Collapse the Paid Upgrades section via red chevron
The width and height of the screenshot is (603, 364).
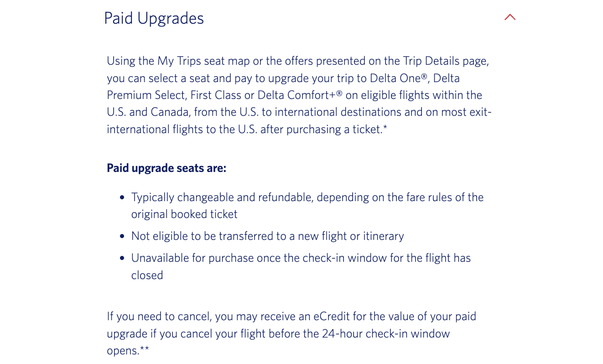pyautogui.click(x=509, y=17)
